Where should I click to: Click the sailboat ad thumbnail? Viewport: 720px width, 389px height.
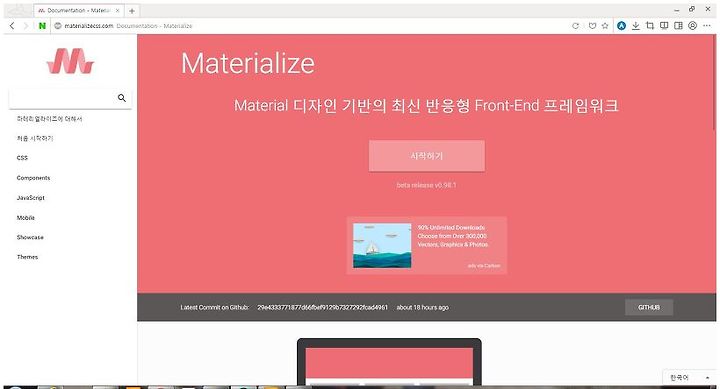[x=382, y=245]
